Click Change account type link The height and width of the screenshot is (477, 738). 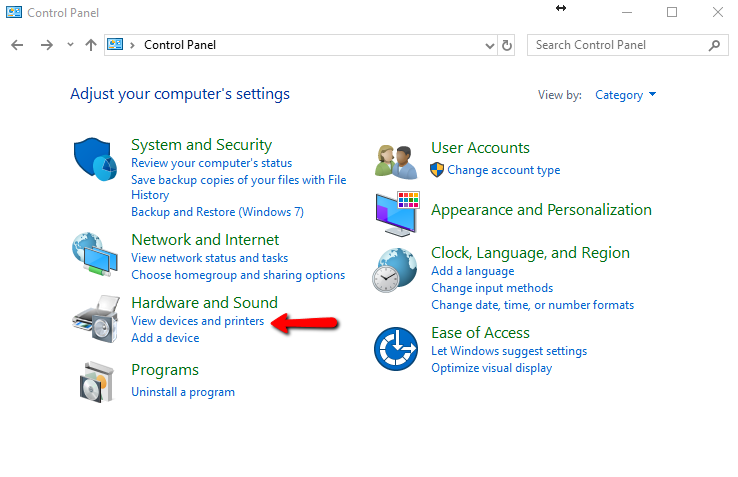pyautogui.click(x=504, y=170)
